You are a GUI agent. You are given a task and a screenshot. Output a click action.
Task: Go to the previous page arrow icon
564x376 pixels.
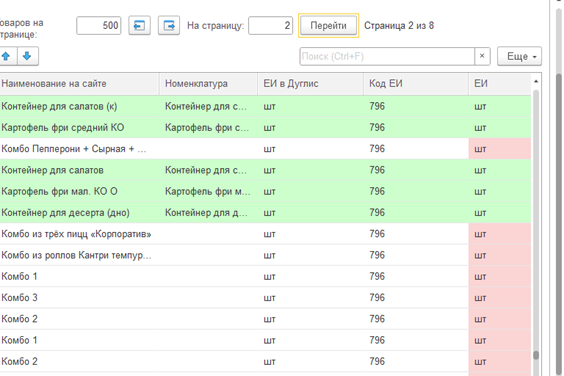(139, 26)
